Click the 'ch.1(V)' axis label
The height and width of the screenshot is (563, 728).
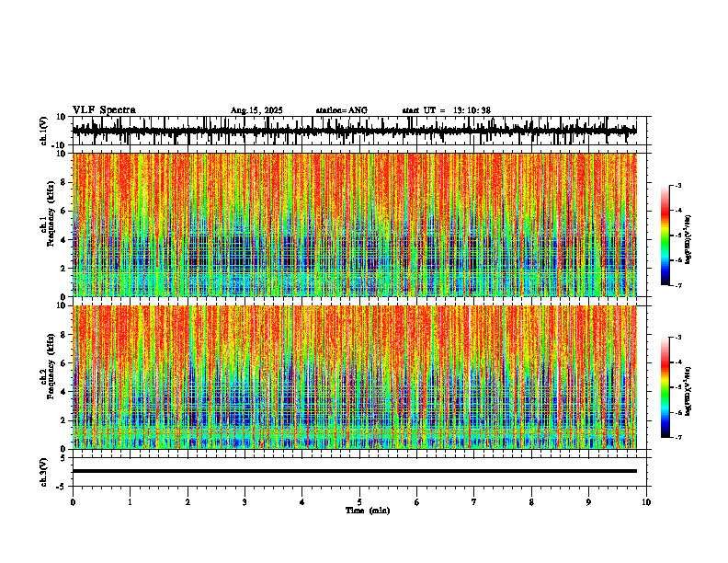click(x=44, y=131)
